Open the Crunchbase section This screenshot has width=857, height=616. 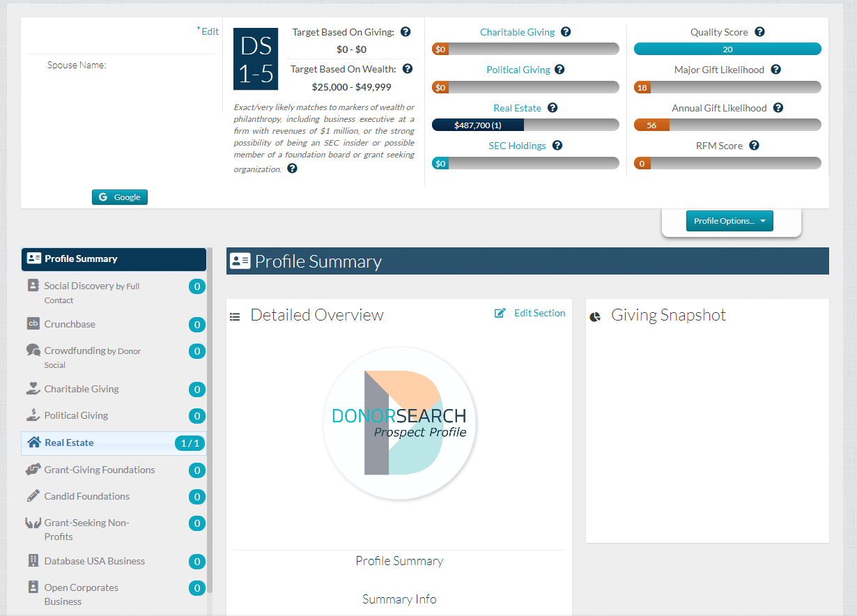[114, 324]
